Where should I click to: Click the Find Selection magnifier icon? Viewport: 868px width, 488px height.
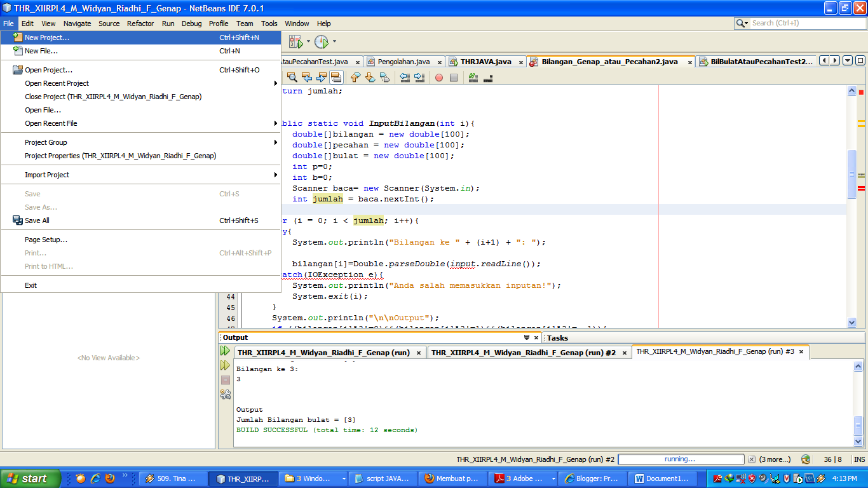pyautogui.click(x=292, y=78)
